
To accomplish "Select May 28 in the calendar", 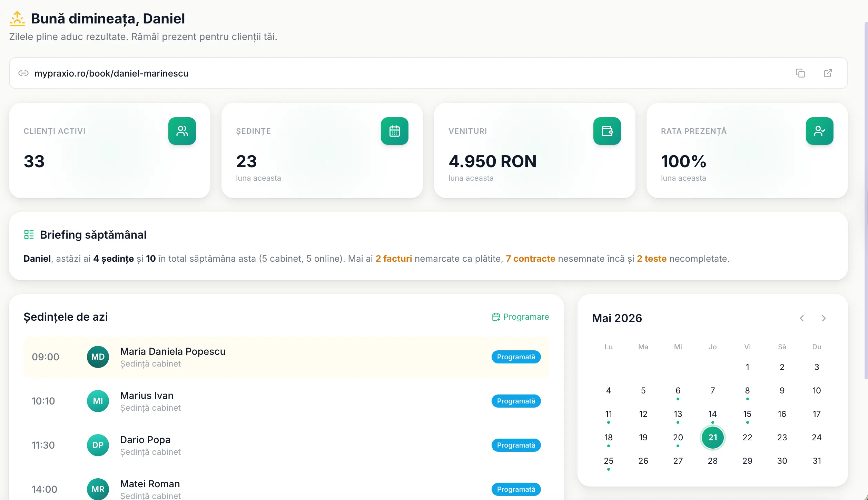I will pos(713,461).
